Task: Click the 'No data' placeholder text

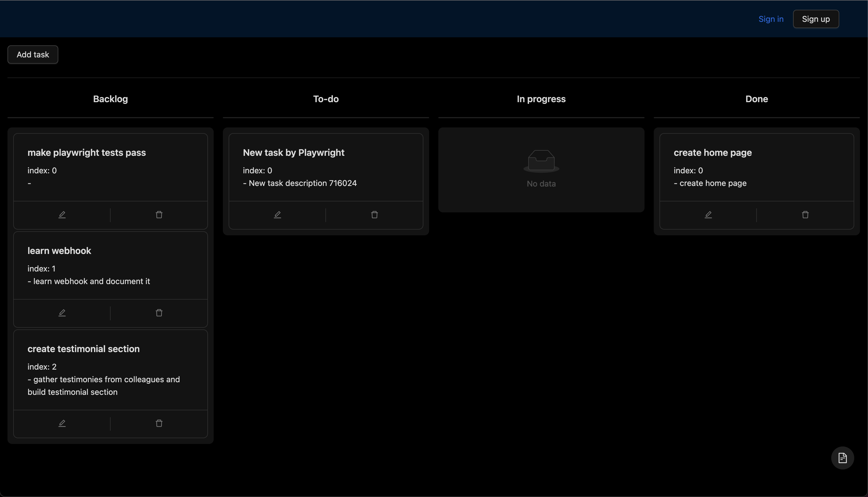Action: pos(541,184)
